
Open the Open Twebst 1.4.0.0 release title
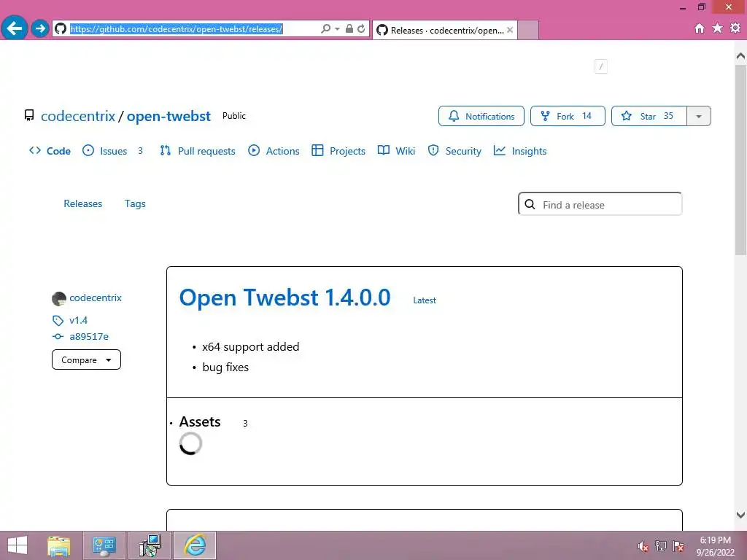pos(285,297)
